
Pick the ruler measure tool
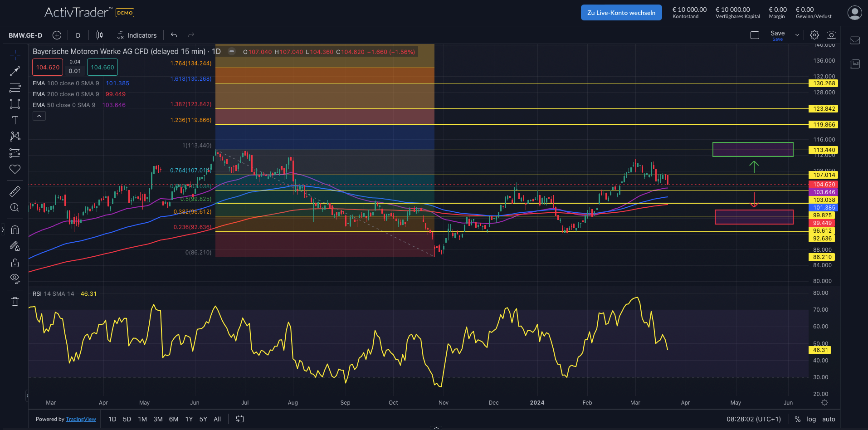pyautogui.click(x=15, y=191)
